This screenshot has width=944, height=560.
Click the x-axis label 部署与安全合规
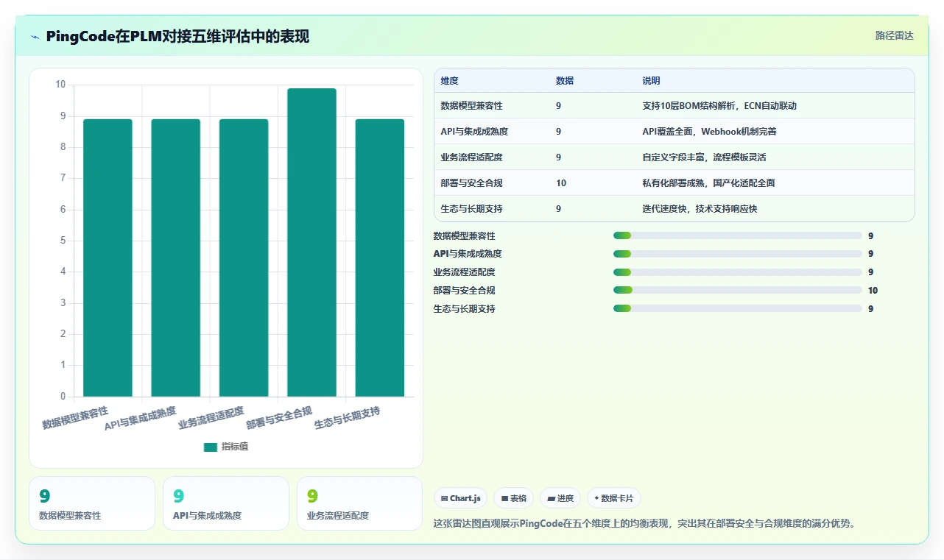click(x=279, y=417)
